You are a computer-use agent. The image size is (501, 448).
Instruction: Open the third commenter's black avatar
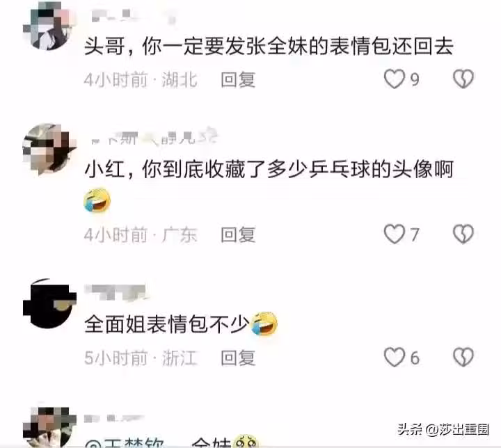click(49, 303)
